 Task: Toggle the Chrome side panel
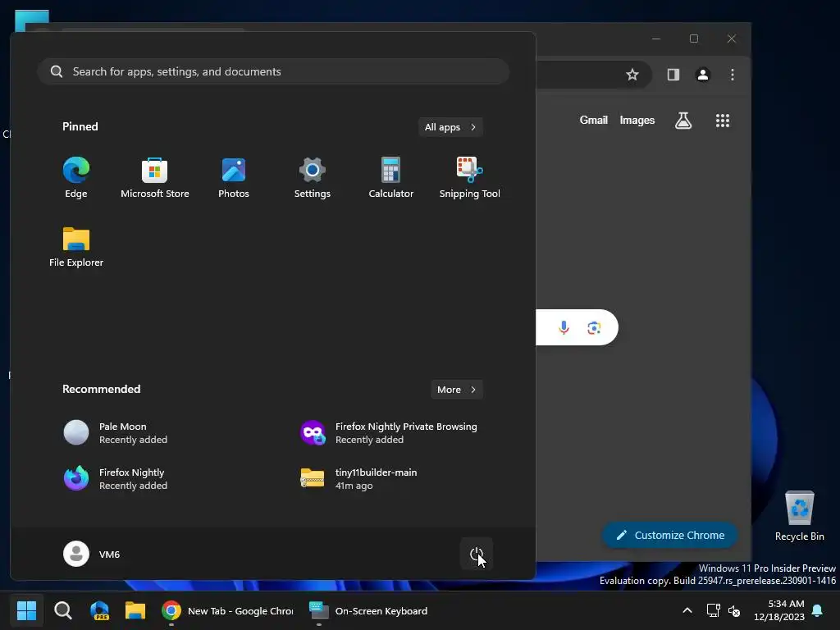(x=673, y=75)
